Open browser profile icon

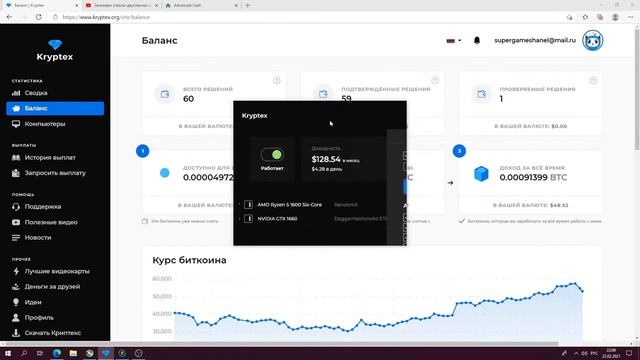coord(615,17)
